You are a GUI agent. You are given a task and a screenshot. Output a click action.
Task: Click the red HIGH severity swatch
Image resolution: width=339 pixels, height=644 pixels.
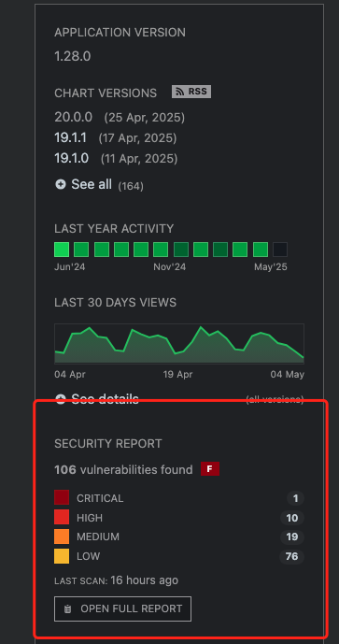[62, 517]
